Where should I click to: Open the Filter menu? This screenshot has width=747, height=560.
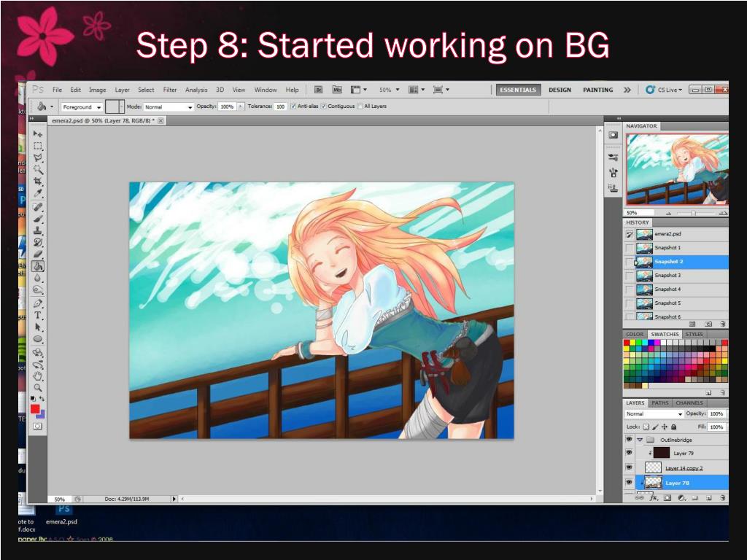click(170, 90)
